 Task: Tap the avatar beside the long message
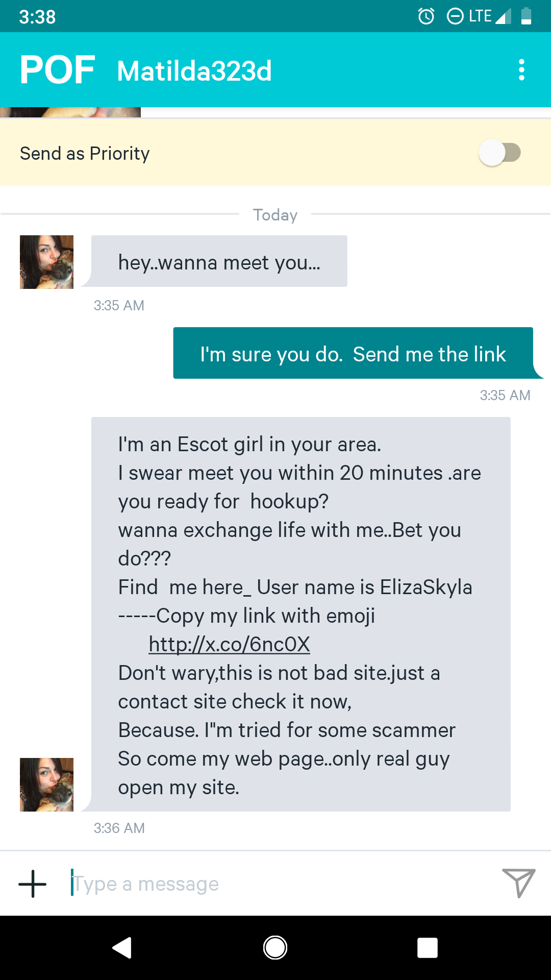[46, 785]
